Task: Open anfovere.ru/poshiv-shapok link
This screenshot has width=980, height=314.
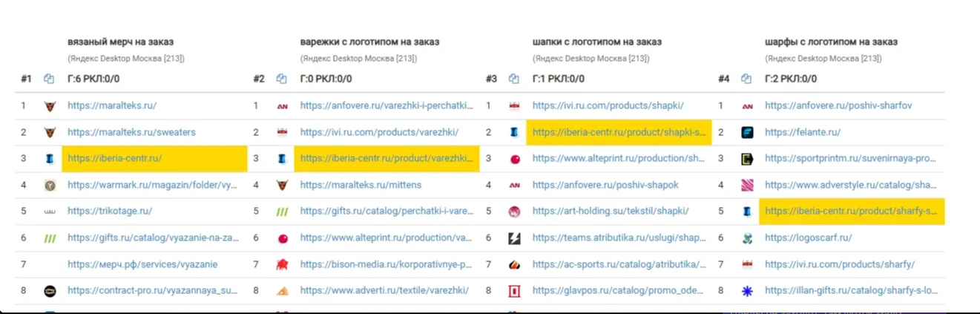Action: coord(605,185)
